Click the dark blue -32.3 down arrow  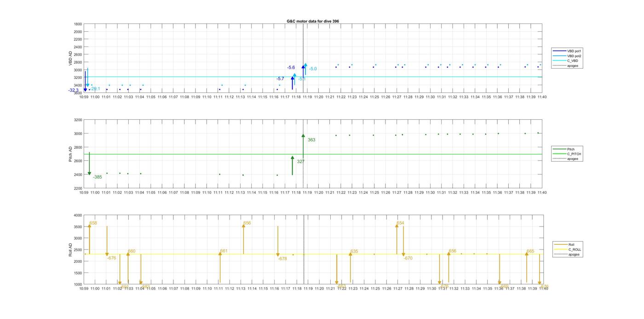pos(85,81)
